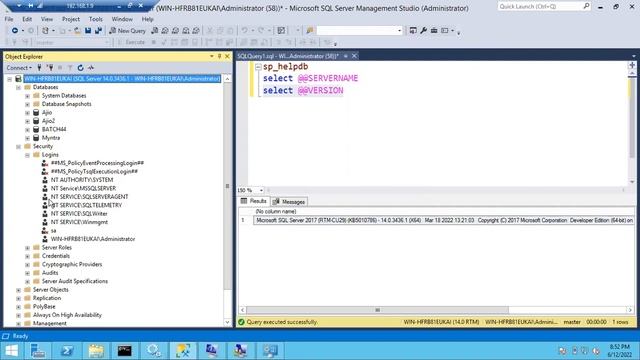Expand the Ajio database node

click(27, 113)
